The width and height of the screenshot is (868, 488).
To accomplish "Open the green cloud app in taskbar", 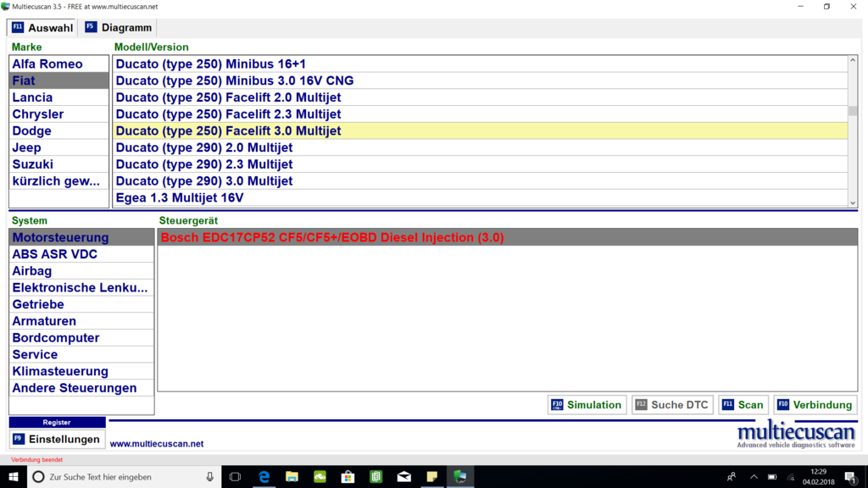I will pyautogui.click(x=320, y=476).
